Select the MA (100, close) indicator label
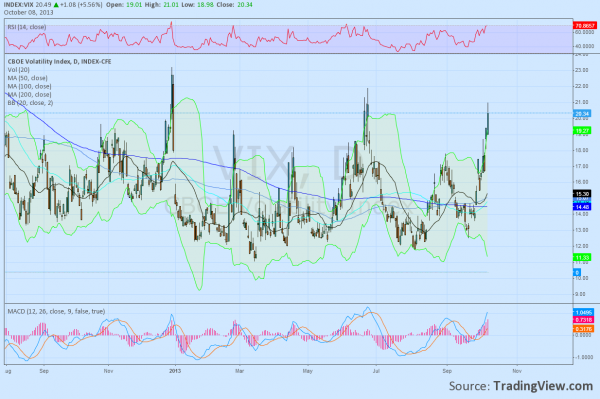The height and width of the screenshot is (399, 600). pos(29,86)
